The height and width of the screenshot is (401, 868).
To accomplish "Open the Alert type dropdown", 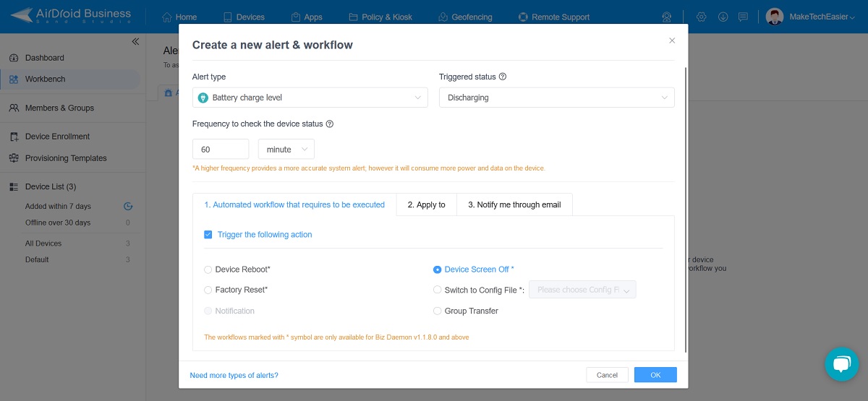I will coord(310,98).
